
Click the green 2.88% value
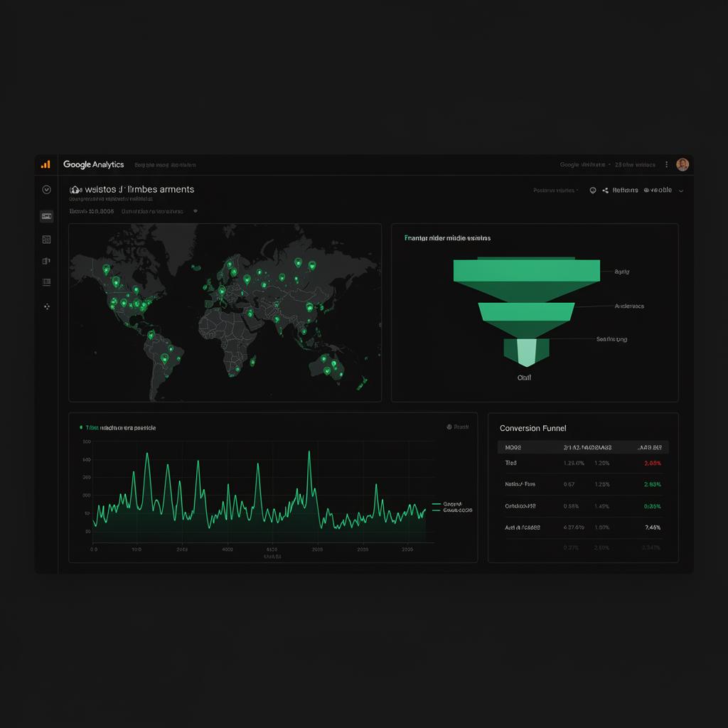653,484
